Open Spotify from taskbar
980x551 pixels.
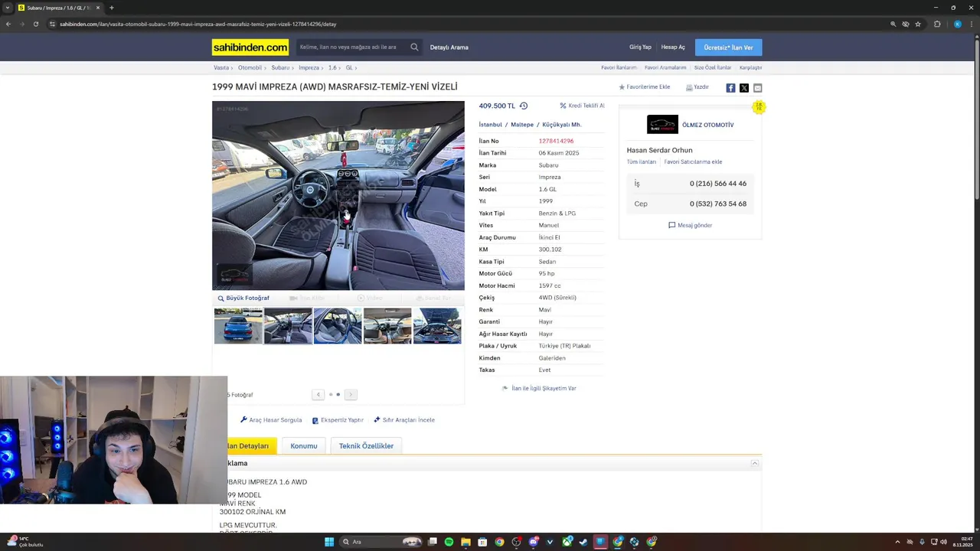449,542
